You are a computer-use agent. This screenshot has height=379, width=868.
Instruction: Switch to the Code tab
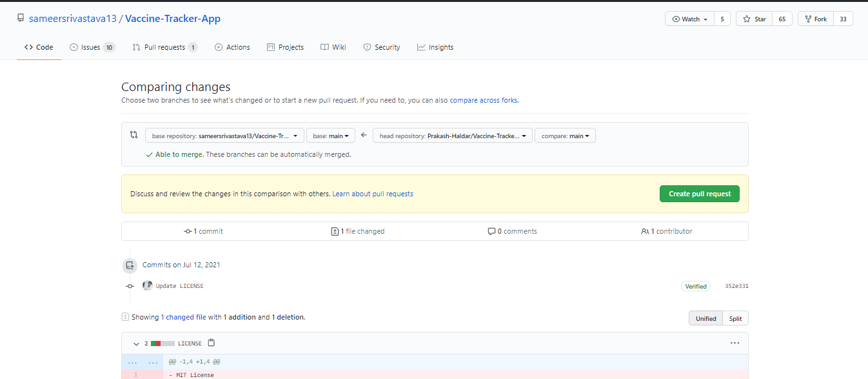tap(39, 47)
